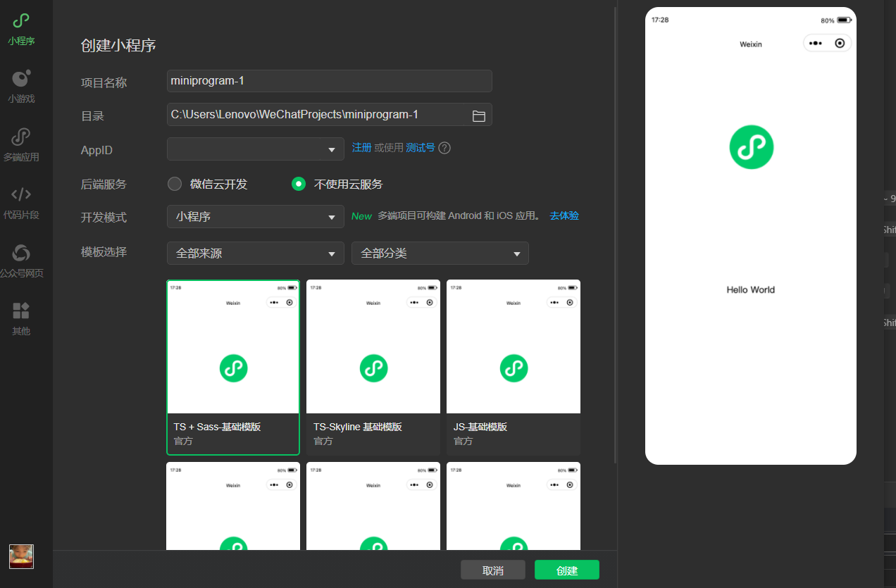Select the TS + Sass-基础模版 template
Screen dimensions: 896x588
[x=233, y=368]
